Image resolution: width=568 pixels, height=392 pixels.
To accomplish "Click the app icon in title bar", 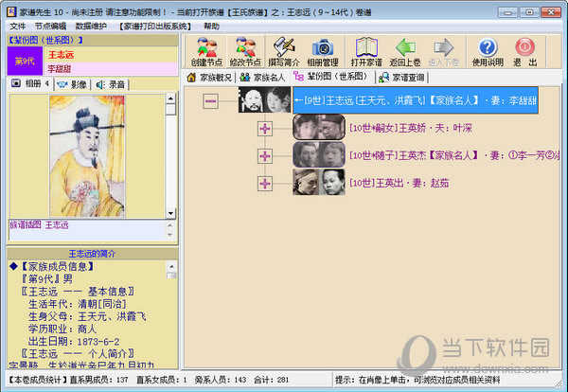I will pyautogui.click(x=11, y=12).
